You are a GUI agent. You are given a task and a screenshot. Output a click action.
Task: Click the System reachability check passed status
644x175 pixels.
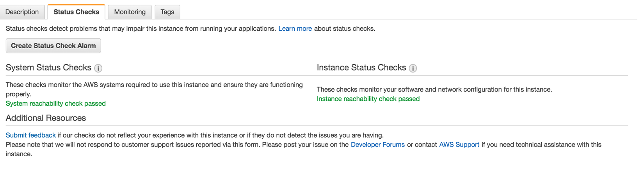pos(56,103)
